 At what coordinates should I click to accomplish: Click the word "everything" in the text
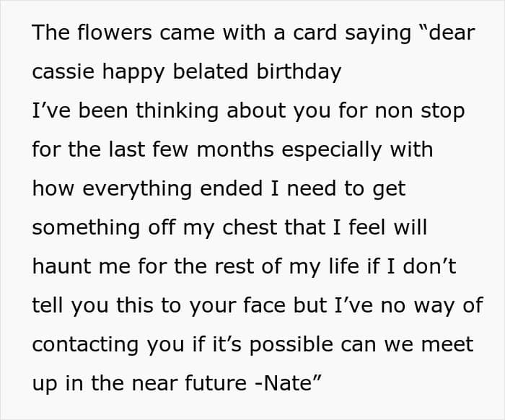tap(137, 188)
